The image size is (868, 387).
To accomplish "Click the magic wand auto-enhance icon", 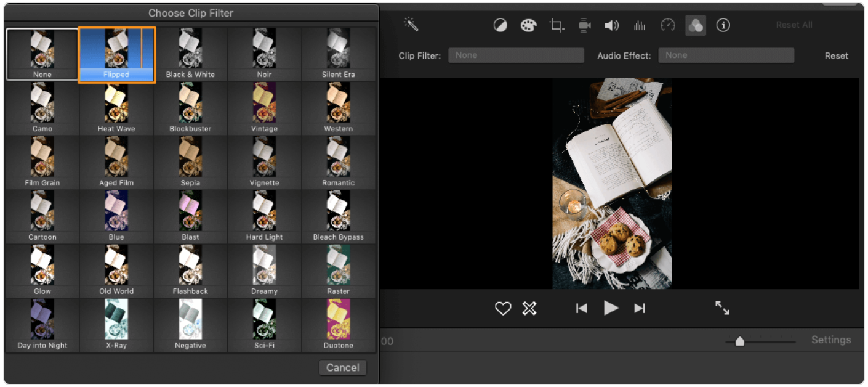I will (x=411, y=25).
